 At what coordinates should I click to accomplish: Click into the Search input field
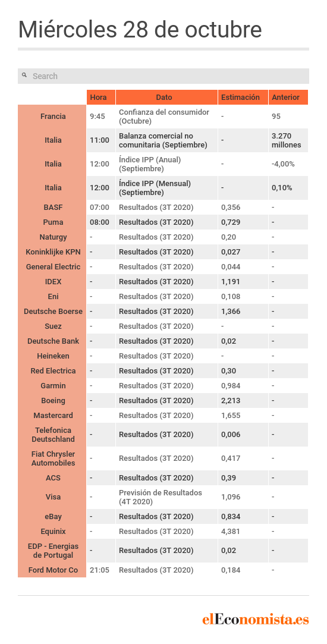tap(163, 76)
